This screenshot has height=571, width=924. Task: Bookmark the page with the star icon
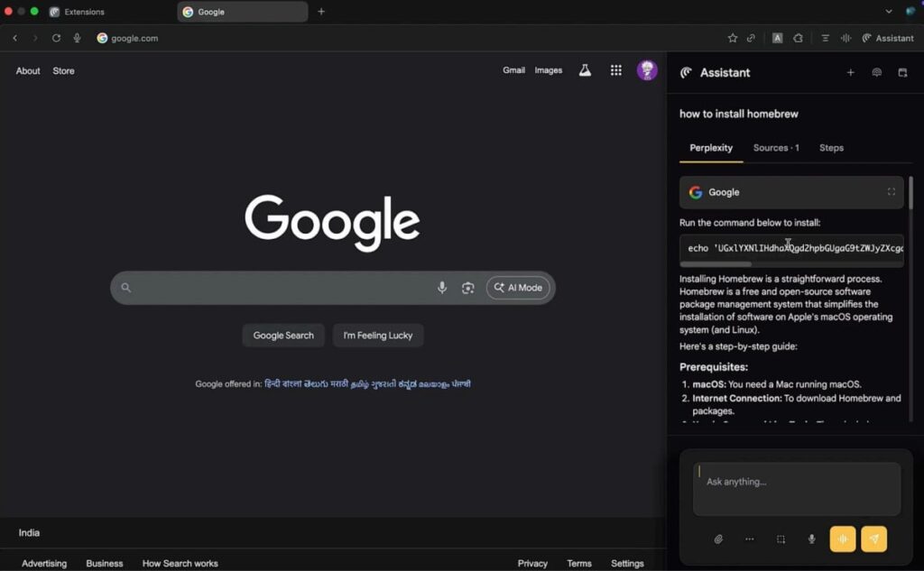(x=733, y=38)
